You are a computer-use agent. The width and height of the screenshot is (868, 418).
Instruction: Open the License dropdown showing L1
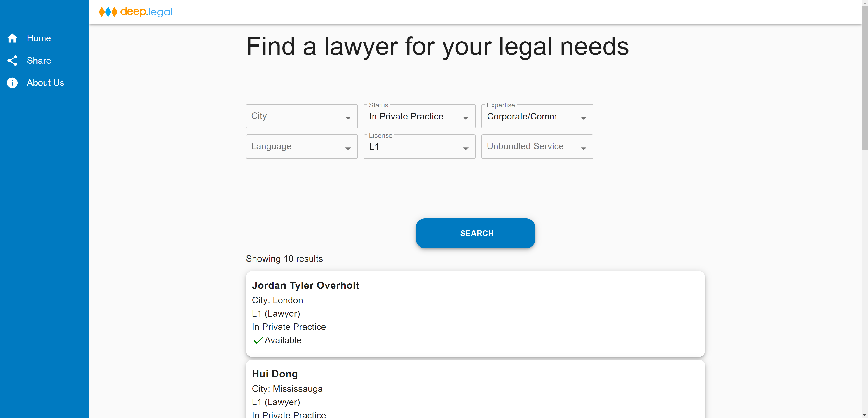(419, 147)
